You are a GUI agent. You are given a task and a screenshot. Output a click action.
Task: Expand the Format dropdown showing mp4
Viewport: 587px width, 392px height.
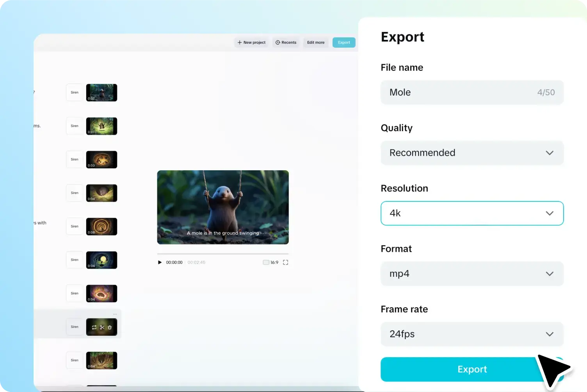point(472,274)
